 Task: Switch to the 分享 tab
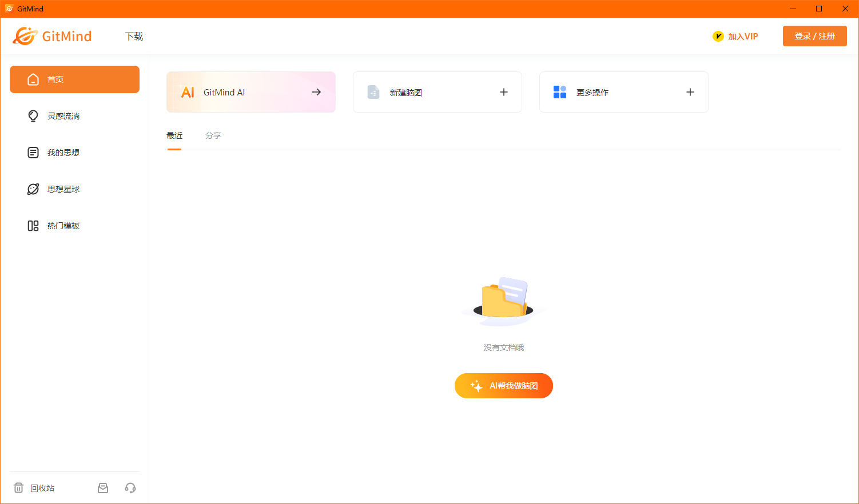pyautogui.click(x=213, y=136)
